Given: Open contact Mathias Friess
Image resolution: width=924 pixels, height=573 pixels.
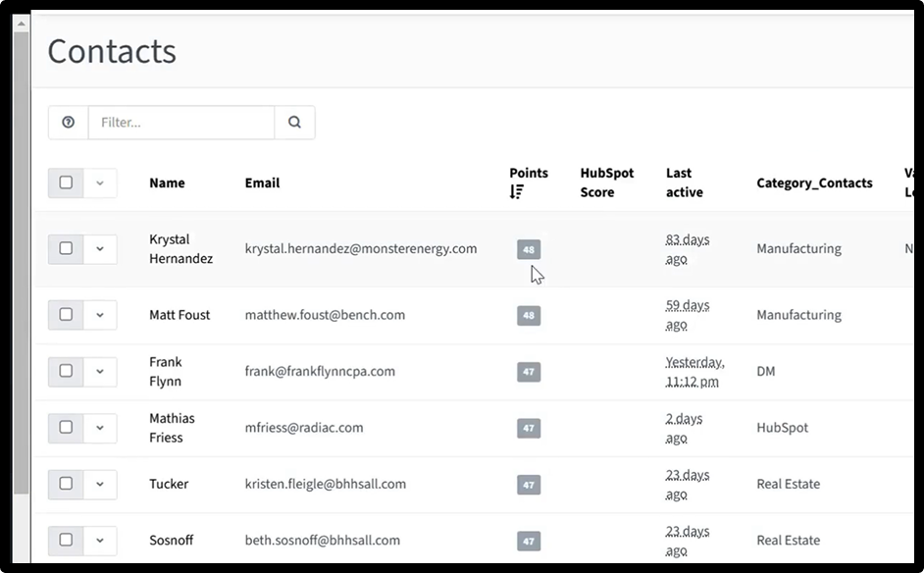Looking at the screenshot, I should coord(172,428).
